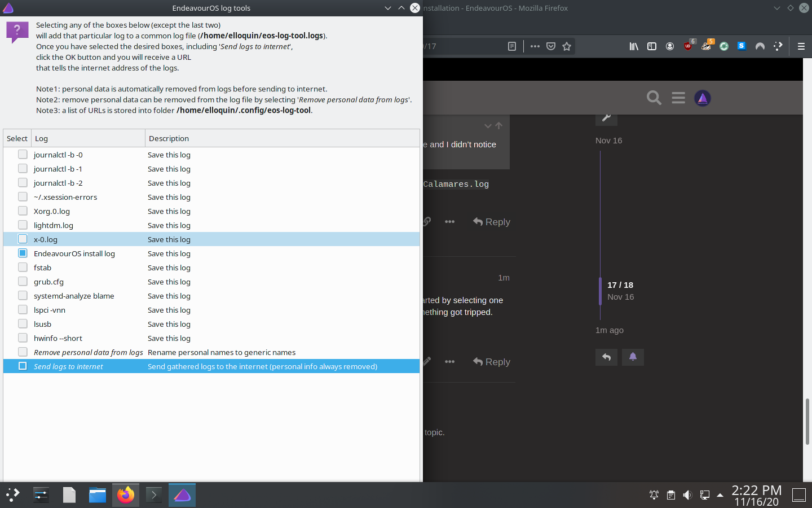Click the gray arch extension icon
Image resolution: width=812 pixels, height=508 pixels.
click(760, 46)
